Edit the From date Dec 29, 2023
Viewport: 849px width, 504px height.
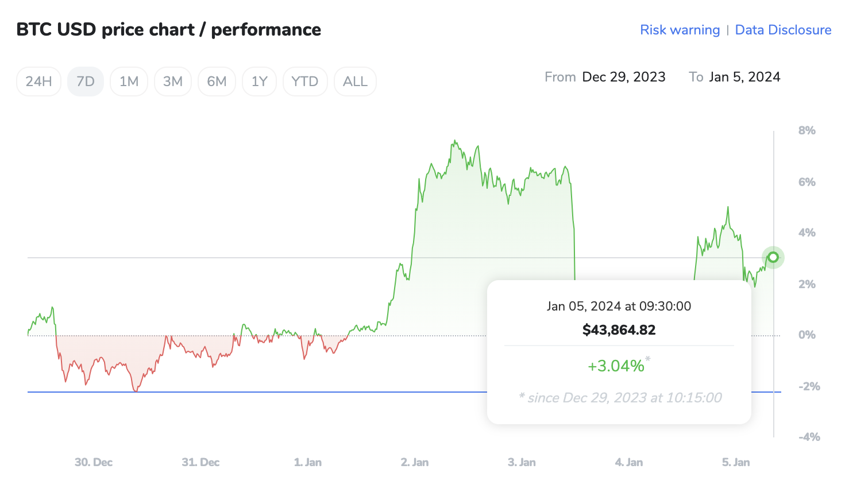623,77
